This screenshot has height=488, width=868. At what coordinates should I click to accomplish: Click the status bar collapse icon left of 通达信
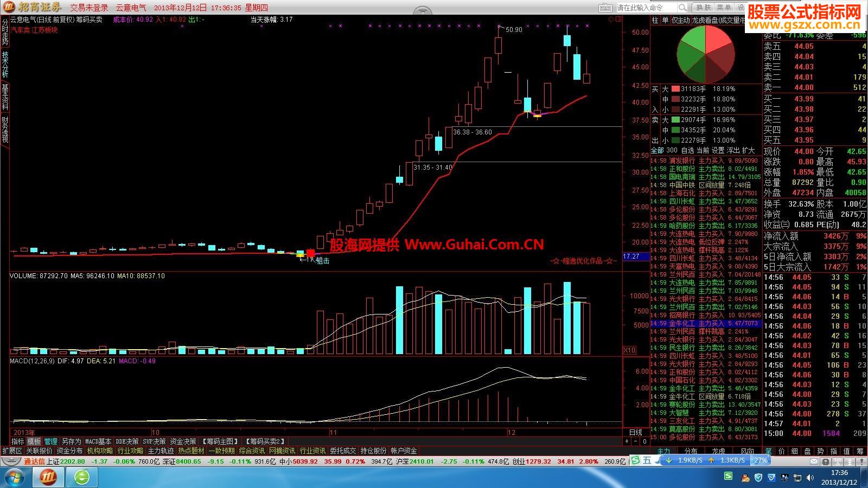[x=11, y=461]
